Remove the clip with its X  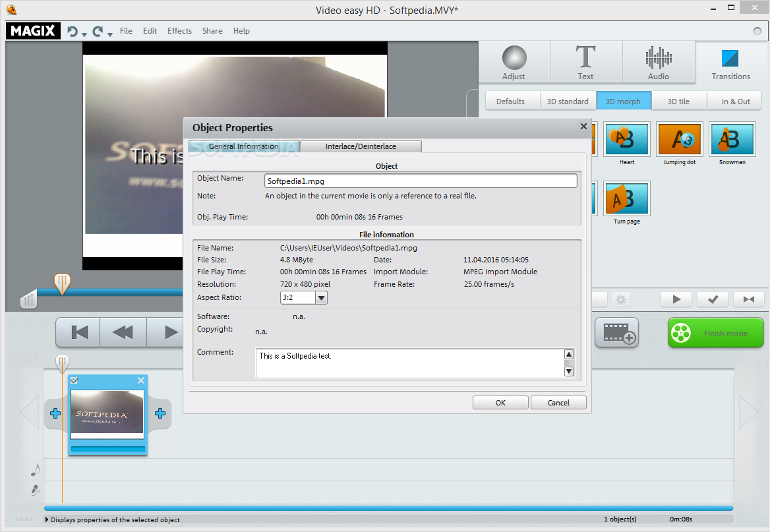click(141, 380)
